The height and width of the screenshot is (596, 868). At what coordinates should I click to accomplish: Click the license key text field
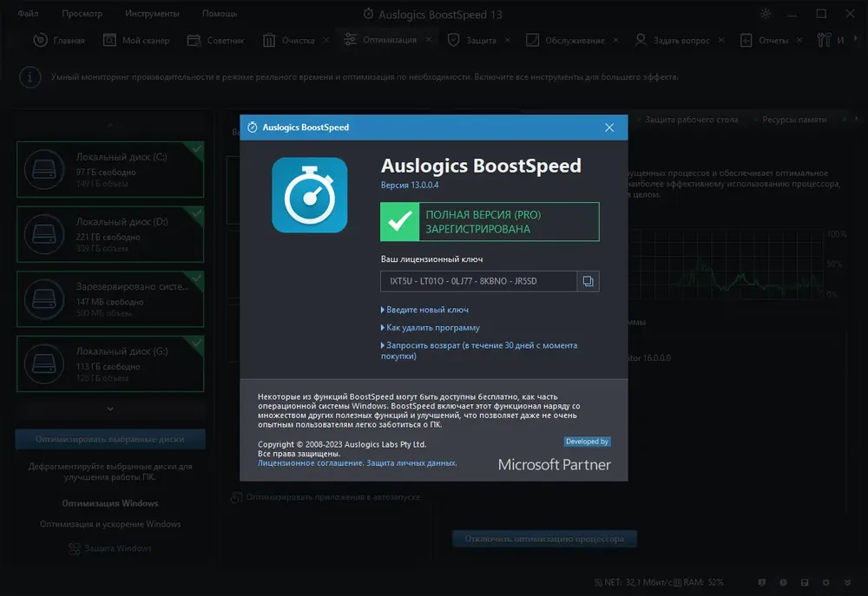click(x=478, y=281)
